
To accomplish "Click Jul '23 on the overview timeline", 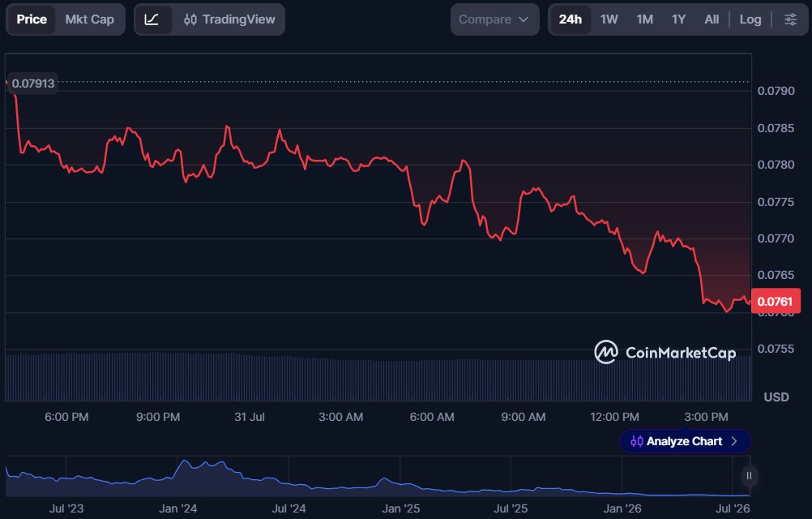I will 66,508.
